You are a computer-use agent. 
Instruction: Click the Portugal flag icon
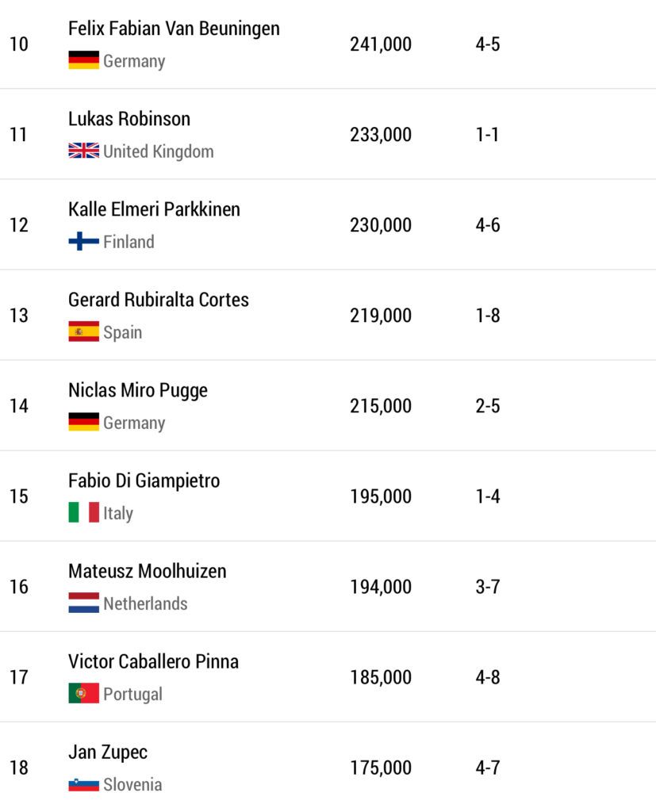pos(83,693)
